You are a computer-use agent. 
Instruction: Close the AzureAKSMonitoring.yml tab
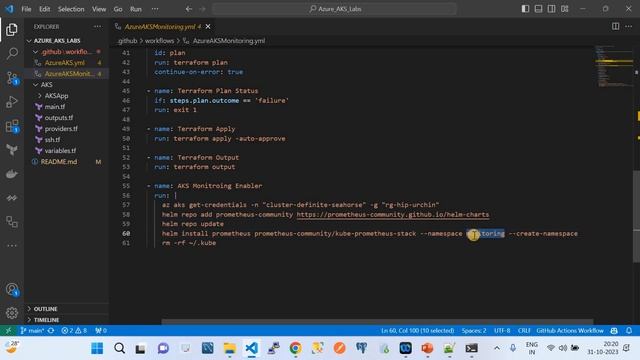click(208, 27)
